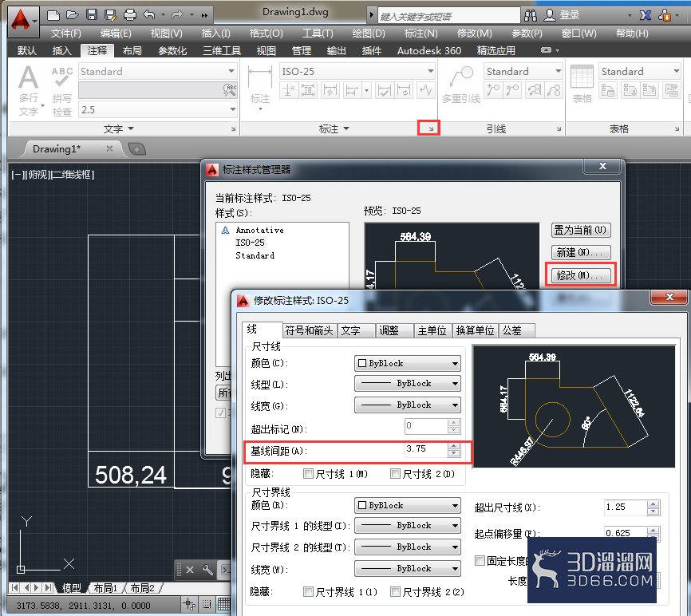Click the Quick Dimension icon
This screenshot has height=616, width=691.
330,91
